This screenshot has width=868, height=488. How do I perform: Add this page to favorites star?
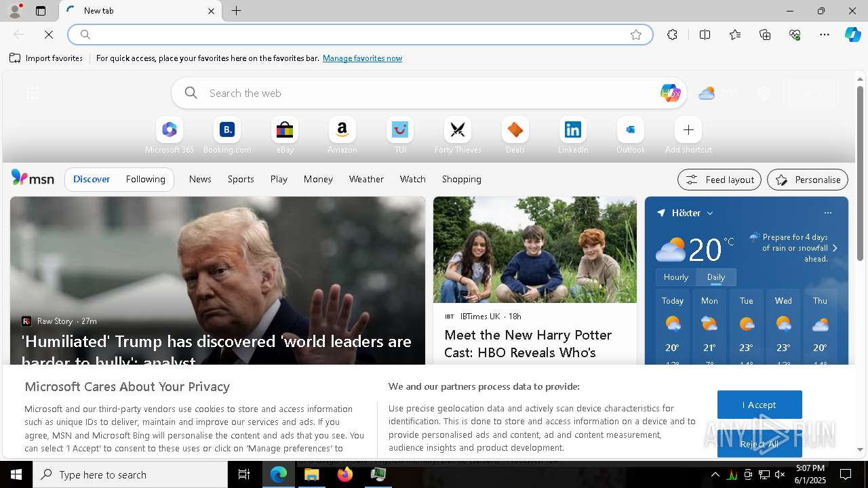[x=636, y=35]
